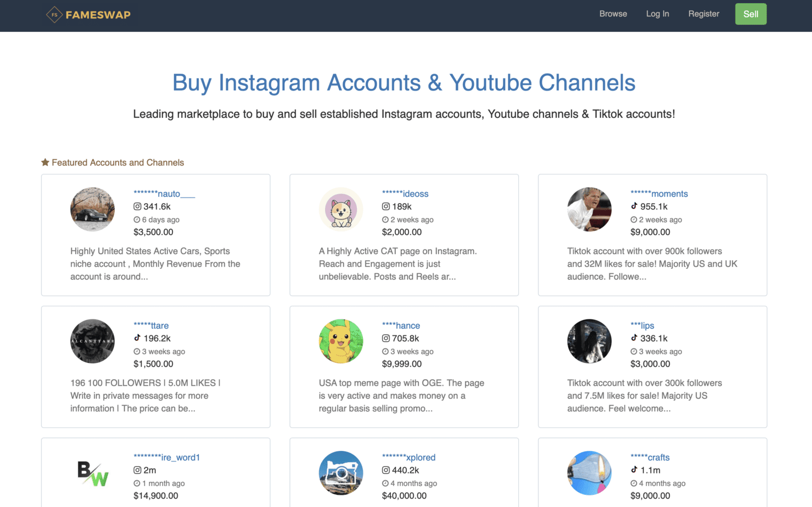Click the $1,500.00 price
812x507 pixels.
pyautogui.click(x=153, y=364)
